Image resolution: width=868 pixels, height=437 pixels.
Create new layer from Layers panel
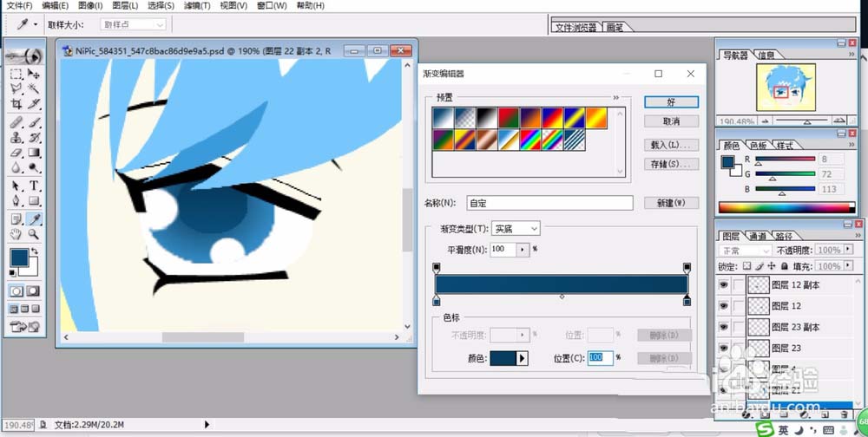(x=825, y=414)
